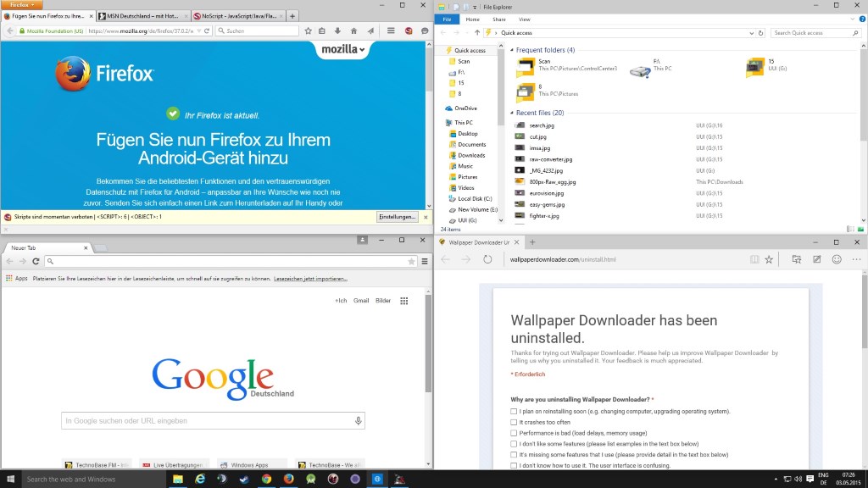Click the Einstellungen button in NoScript bar
The image size is (868, 488).
coord(397,217)
